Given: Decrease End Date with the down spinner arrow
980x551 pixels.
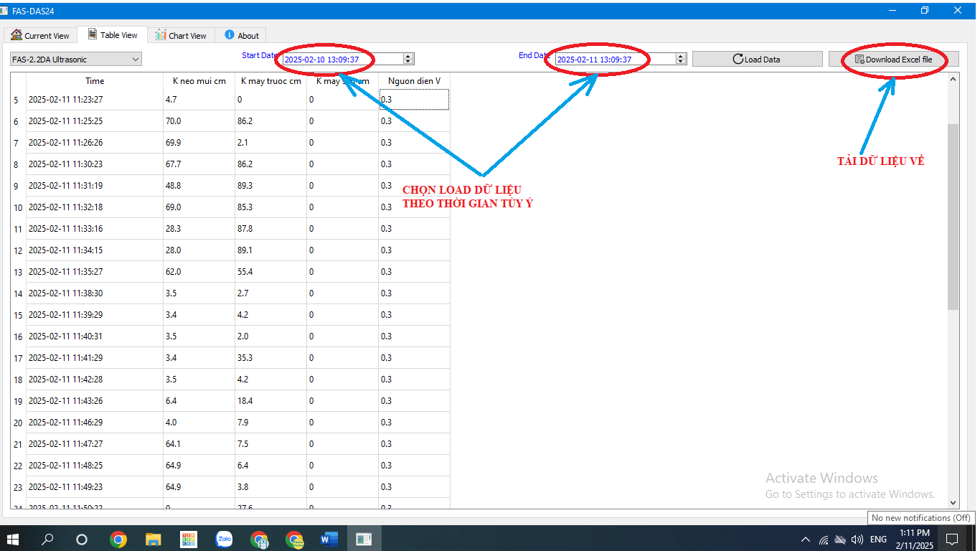Looking at the screenshot, I should (x=681, y=62).
